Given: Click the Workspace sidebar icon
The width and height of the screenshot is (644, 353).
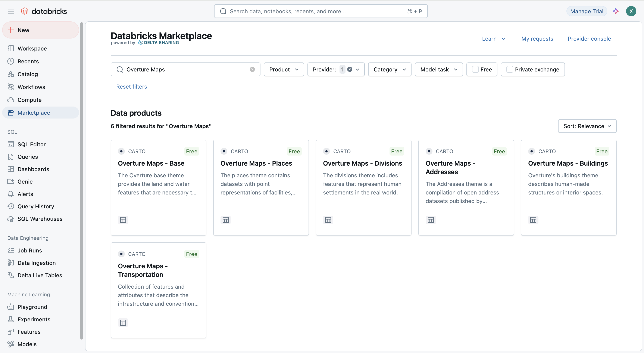Looking at the screenshot, I should tap(10, 48).
